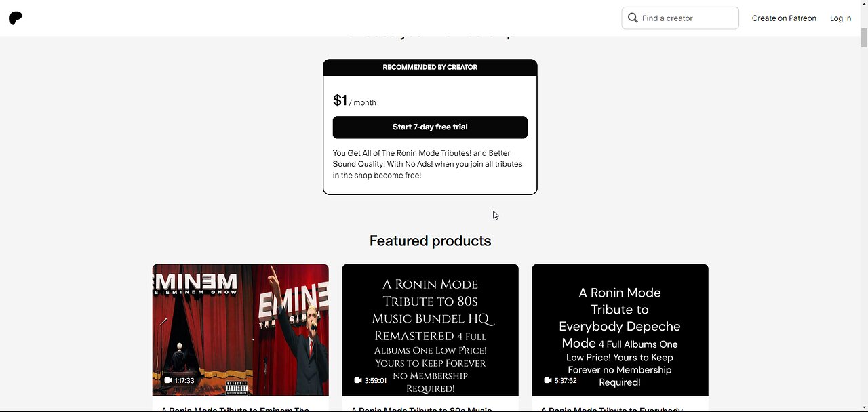Start the 7-day free trial
Viewport: 868px width, 412px height.
[x=430, y=127]
